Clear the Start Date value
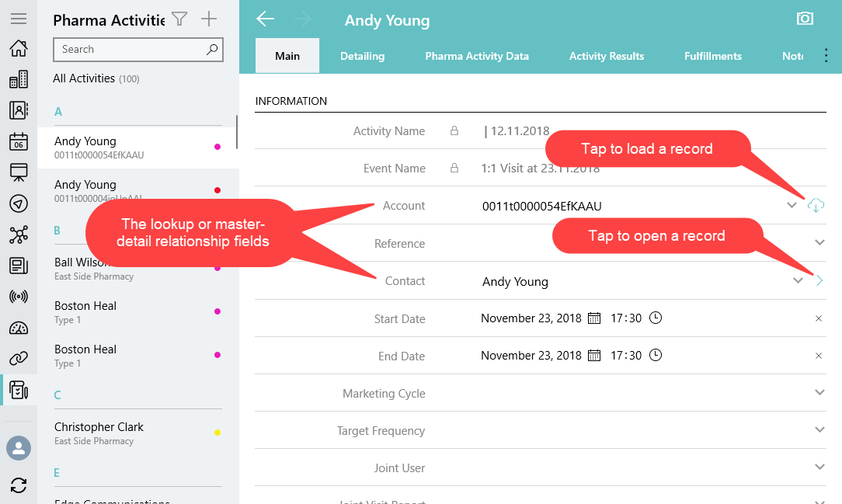The height and width of the screenshot is (504, 842). tap(818, 318)
